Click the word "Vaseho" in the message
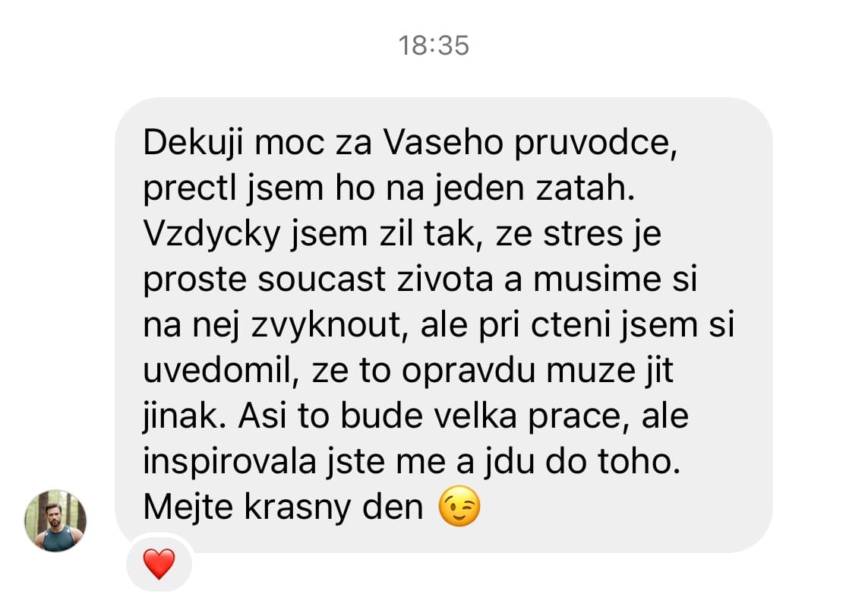 tap(443, 143)
